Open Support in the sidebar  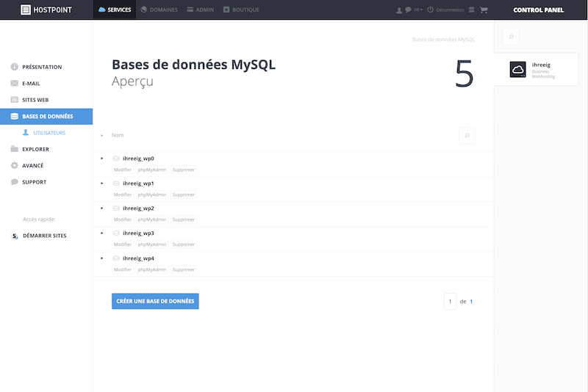(34, 182)
